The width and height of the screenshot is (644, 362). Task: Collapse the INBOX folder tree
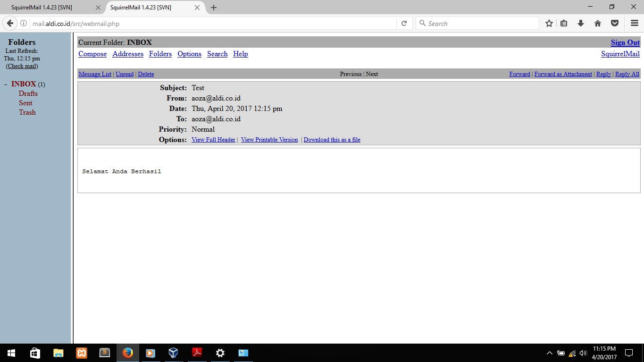coord(6,84)
